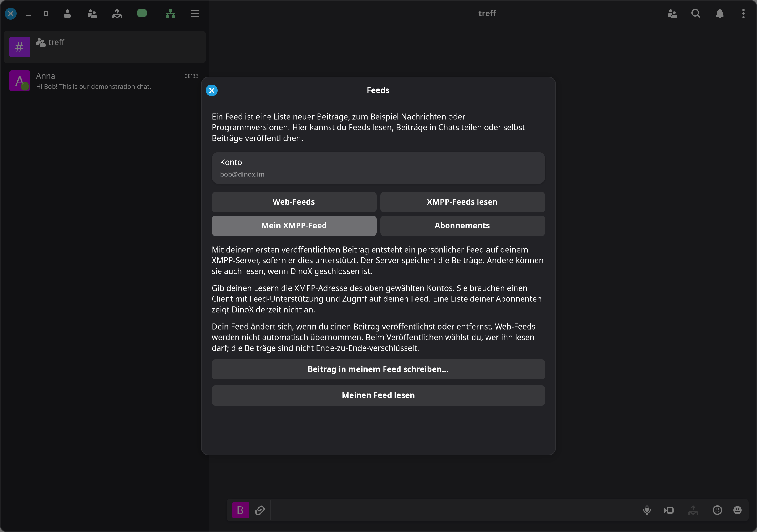Click the purple hash treff avatar
Viewport: 757px width, 532px height.
20,47
